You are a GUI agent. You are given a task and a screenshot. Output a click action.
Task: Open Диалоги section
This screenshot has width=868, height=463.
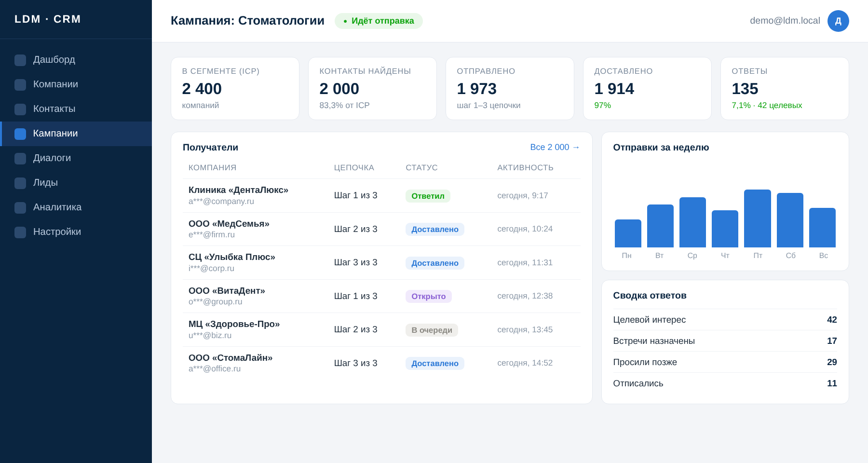(x=76, y=158)
